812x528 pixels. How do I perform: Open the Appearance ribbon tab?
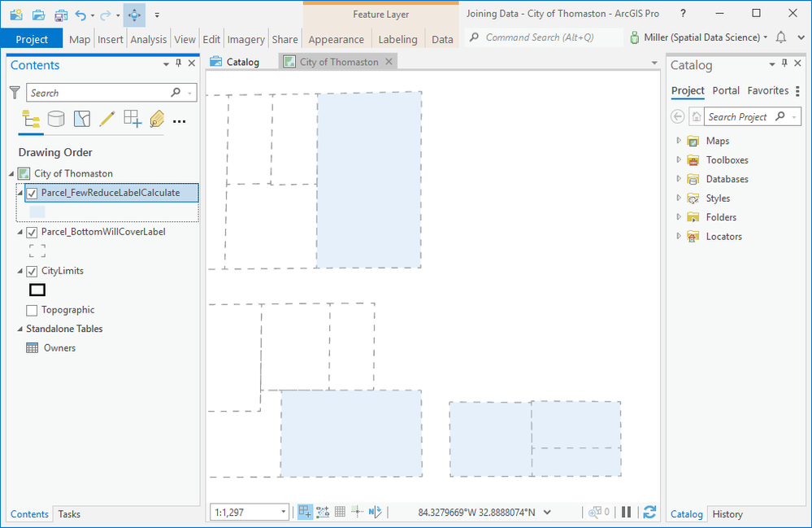[x=336, y=39]
